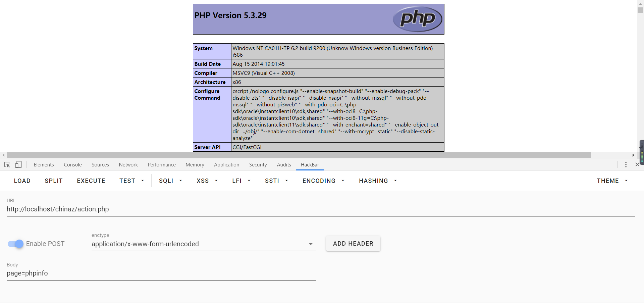644x303 pixels.
Task: Expand the HASHING dropdown menu
Action: pyautogui.click(x=378, y=181)
